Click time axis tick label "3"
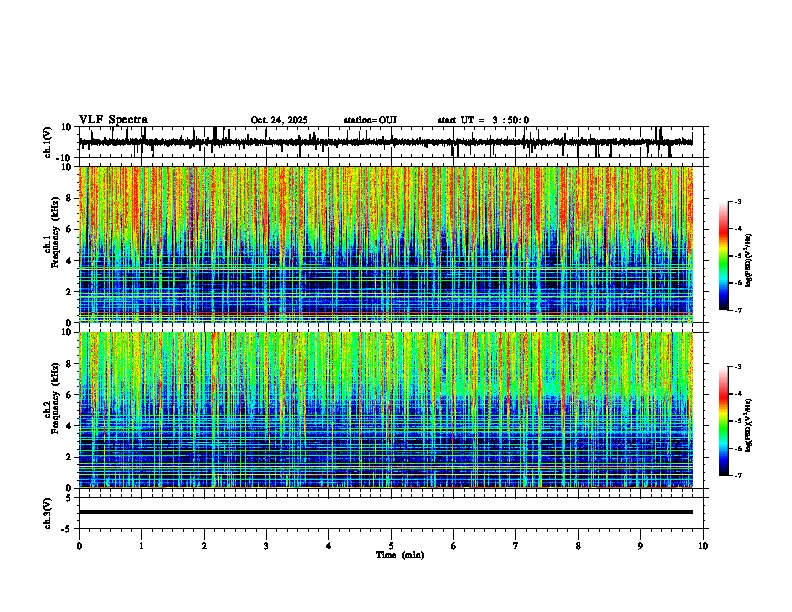 pyautogui.click(x=266, y=546)
